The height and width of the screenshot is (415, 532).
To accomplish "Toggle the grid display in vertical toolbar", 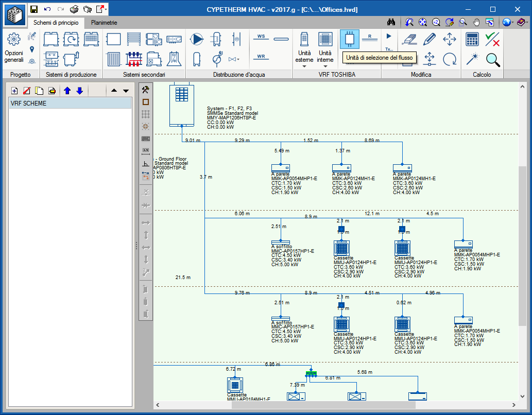I will point(146,114).
